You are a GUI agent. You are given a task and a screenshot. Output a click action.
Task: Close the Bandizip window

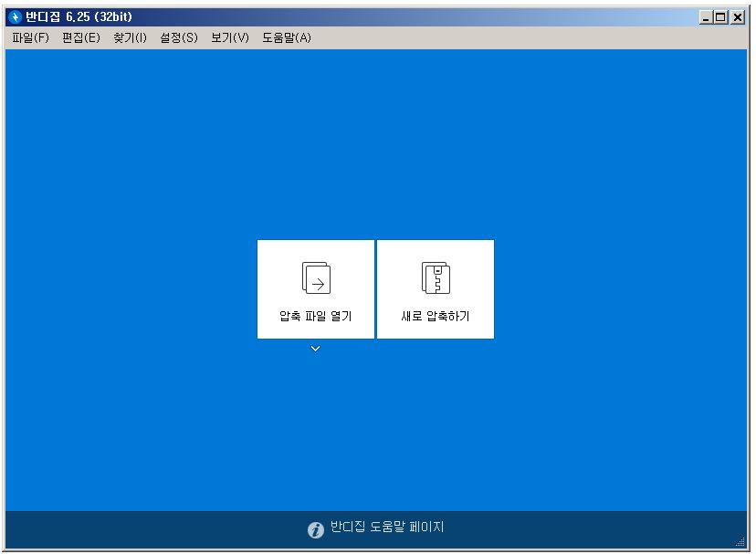(x=737, y=17)
